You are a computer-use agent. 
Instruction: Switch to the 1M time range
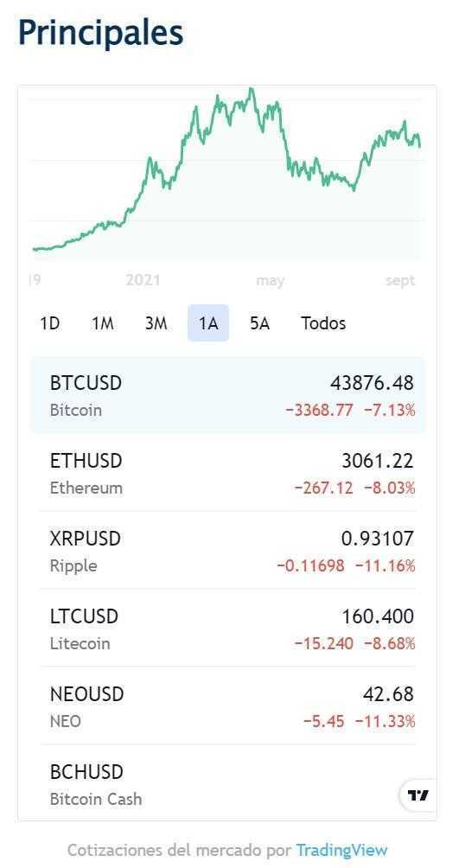click(102, 323)
